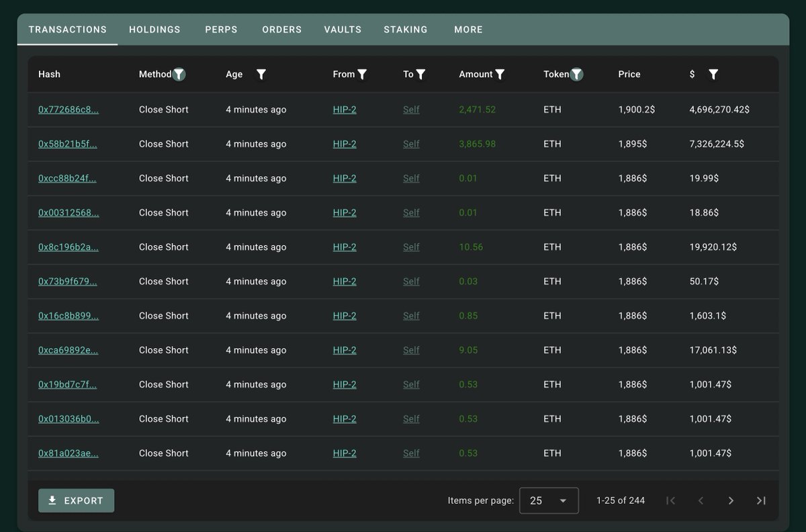Click Self link in the 0x772686c8 row
The image size is (806, 532).
(x=411, y=109)
